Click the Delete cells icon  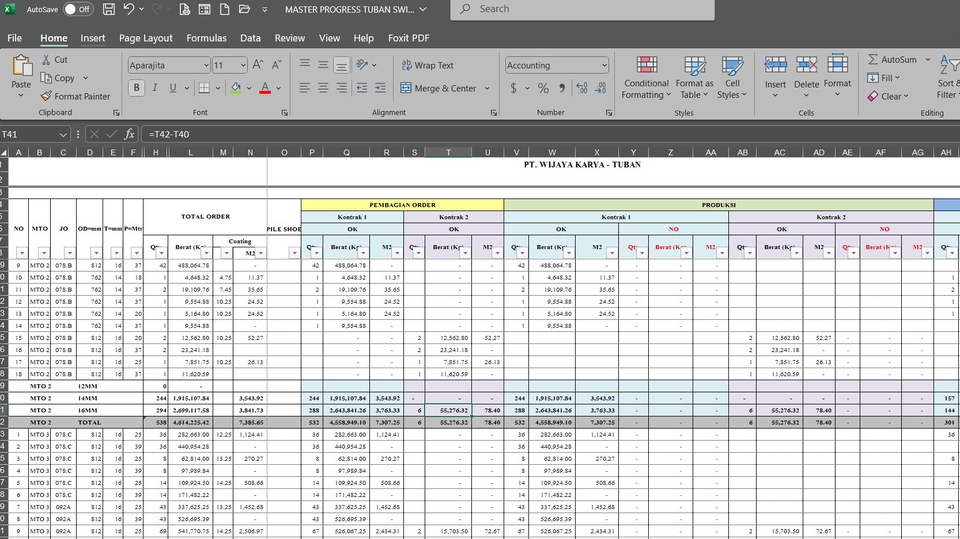[x=806, y=64]
